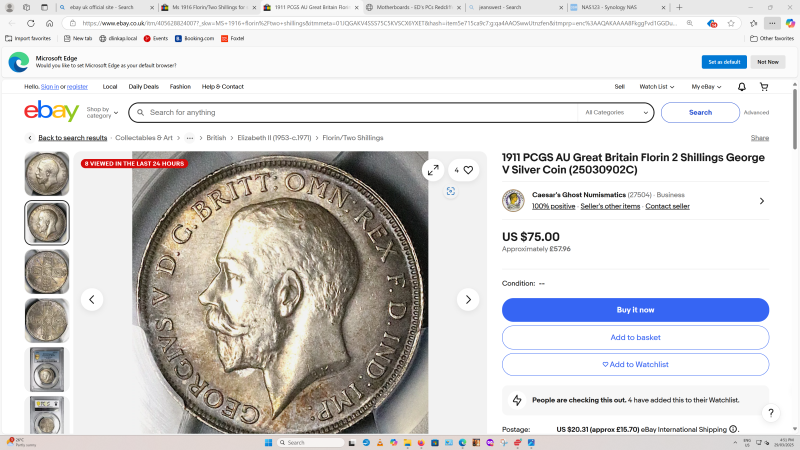Expand the Shop by category menu
Viewport: 800px width, 450px height.
102,113
